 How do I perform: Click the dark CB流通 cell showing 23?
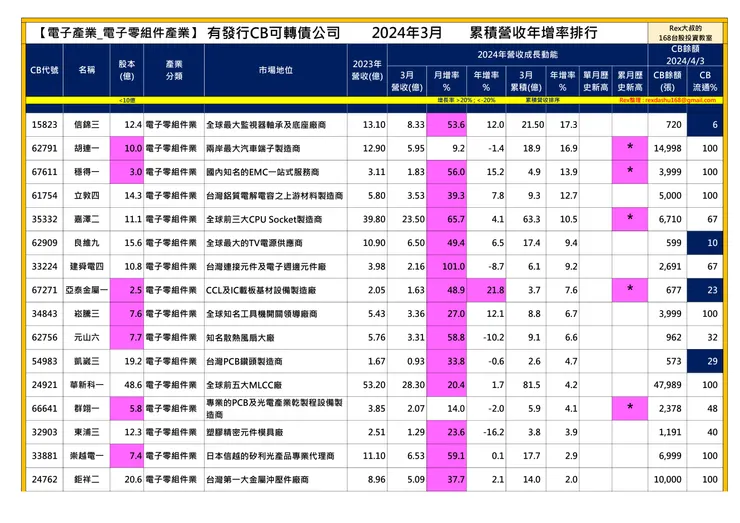(x=705, y=290)
